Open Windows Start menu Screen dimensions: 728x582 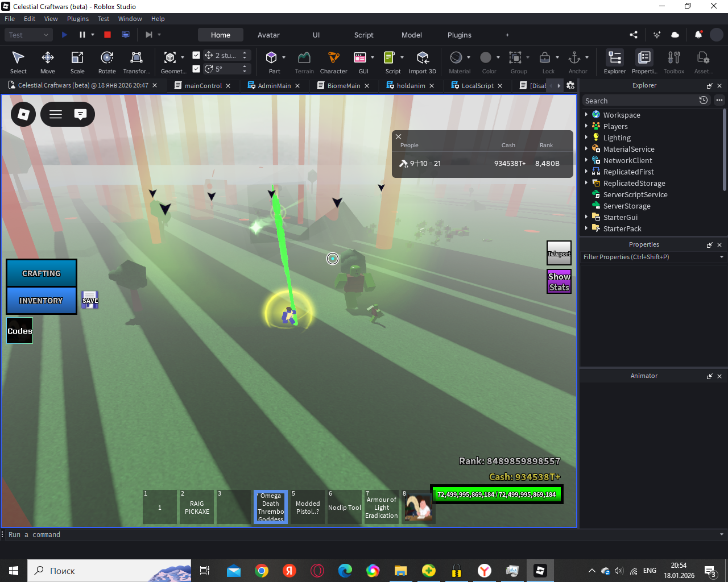coord(14,571)
